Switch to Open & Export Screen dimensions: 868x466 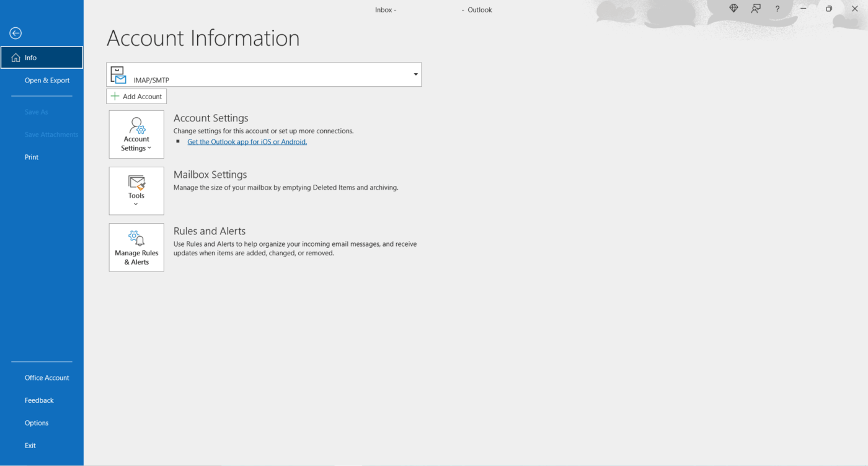46,80
